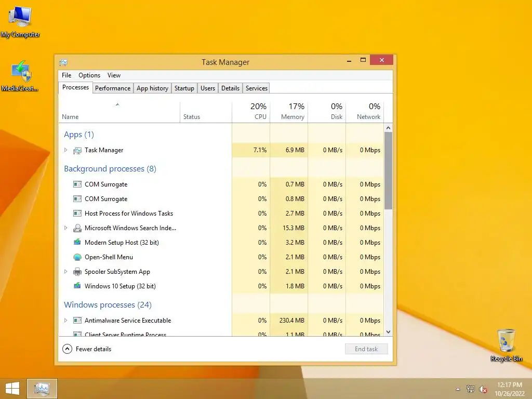Click the process list scrollbar thumb

pyautogui.click(x=389, y=170)
